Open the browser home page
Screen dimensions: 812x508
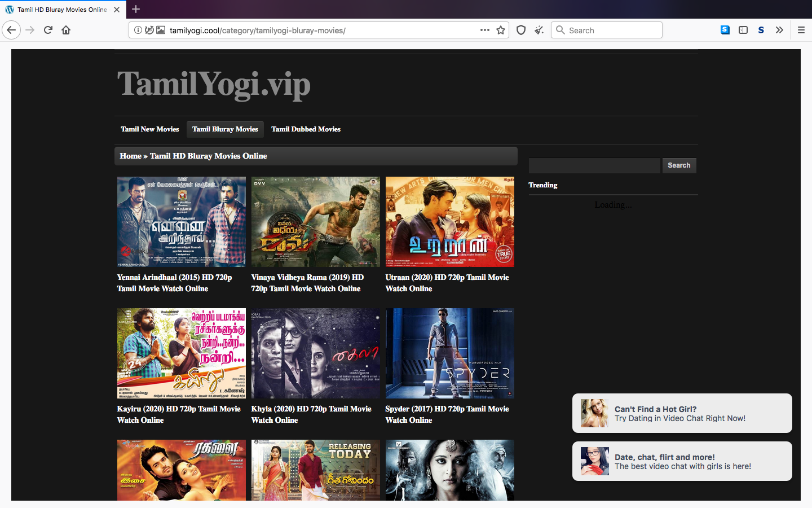tap(66, 30)
